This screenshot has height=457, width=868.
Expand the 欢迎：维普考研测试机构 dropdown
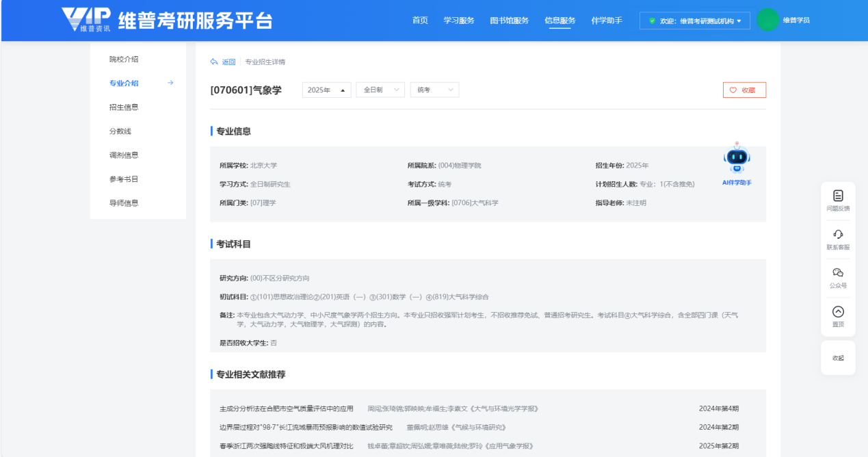[x=694, y=21]
